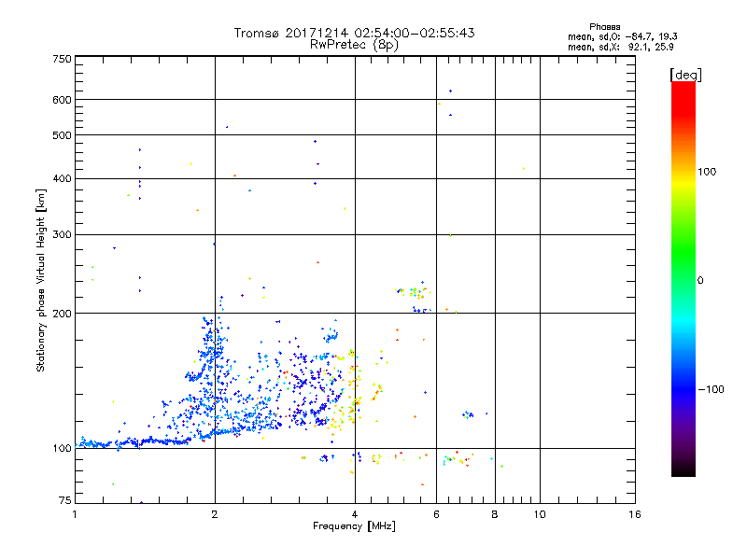Click the black bottom of the colorbar
Screen dimensions: 747x560
coord(684,470)
